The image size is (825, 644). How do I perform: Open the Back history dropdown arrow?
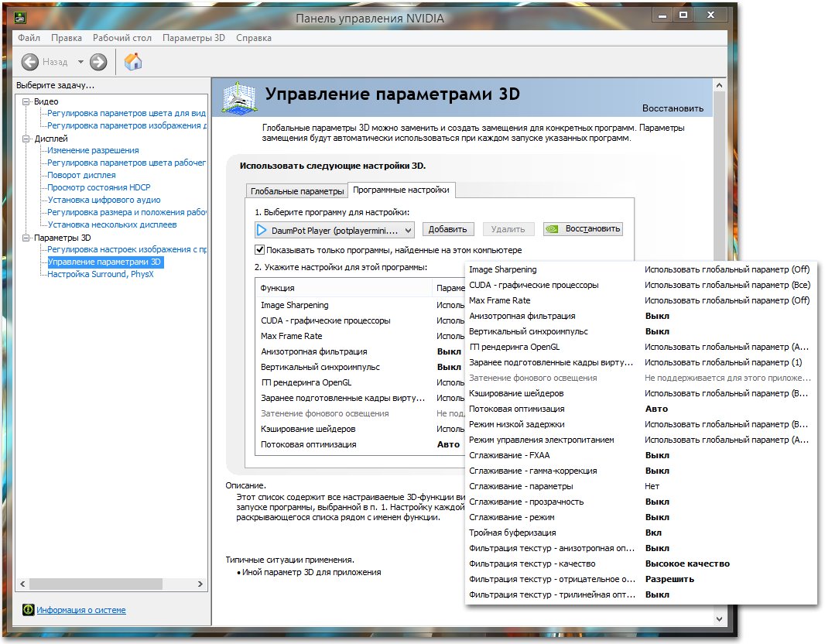80,62
